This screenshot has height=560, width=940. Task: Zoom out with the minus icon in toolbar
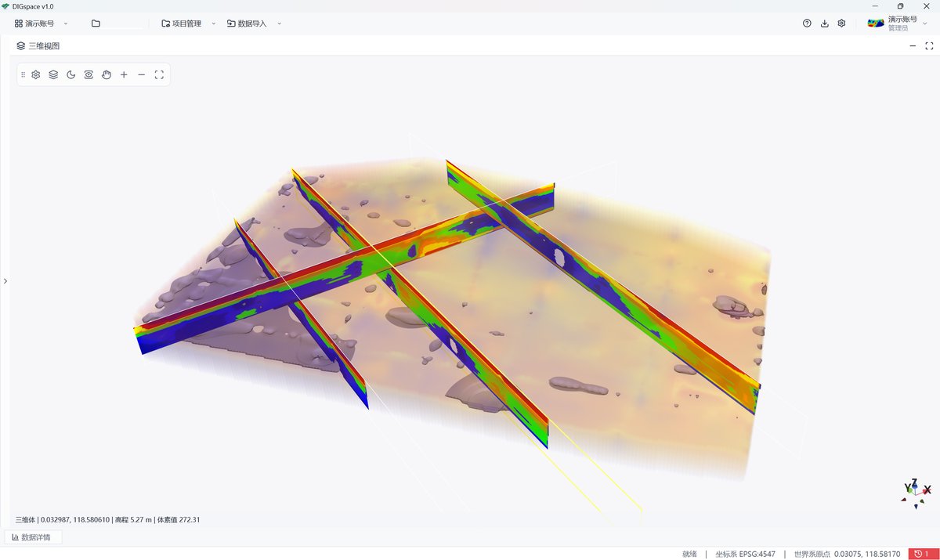142,74
